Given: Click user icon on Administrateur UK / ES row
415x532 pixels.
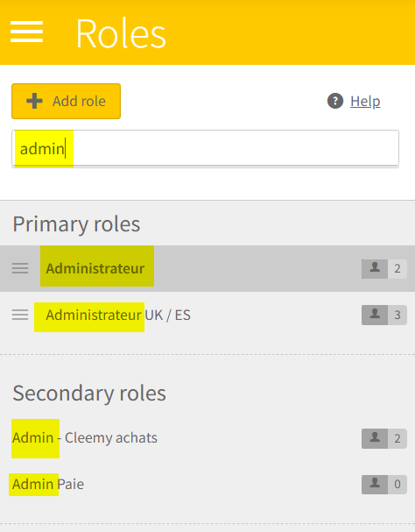Looking at the screenshot, I should (x=375, y=316).
